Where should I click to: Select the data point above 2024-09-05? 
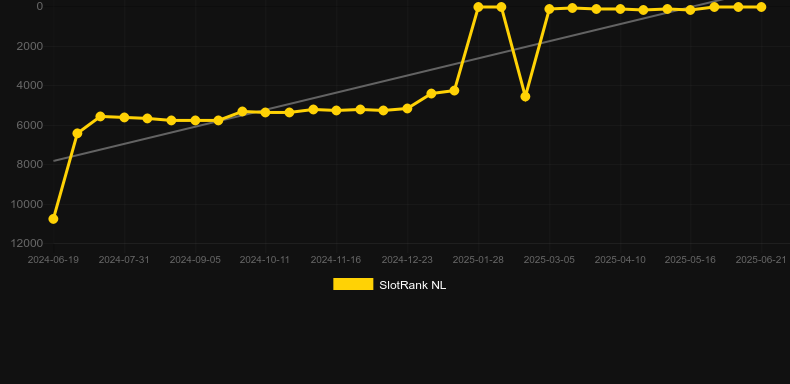pos(195,120)
